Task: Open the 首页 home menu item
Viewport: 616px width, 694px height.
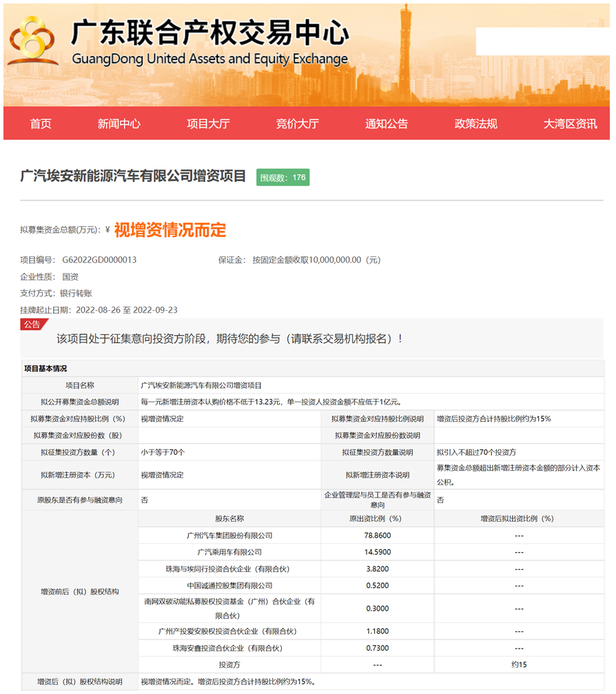Action: pyautogui.click(x=41, y=124)
